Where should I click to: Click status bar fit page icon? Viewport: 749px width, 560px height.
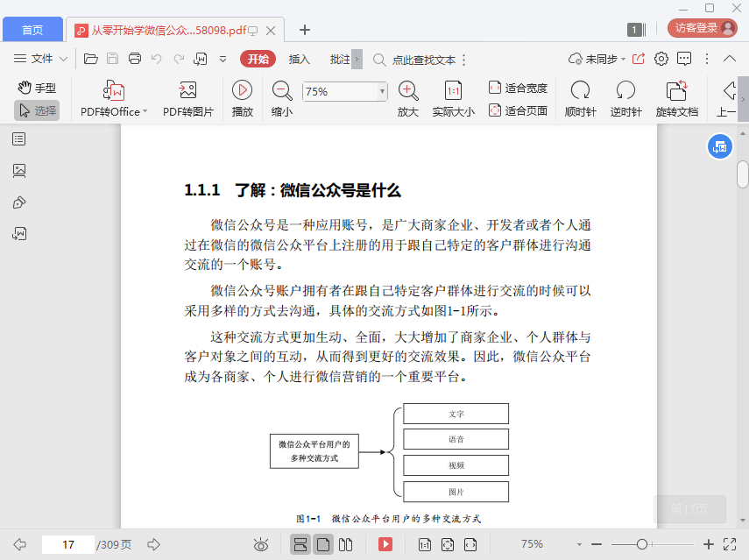(x=448, y=544)
